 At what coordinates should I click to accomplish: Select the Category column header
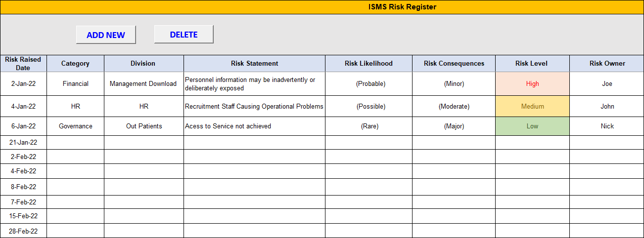click(x=76, y=63)
